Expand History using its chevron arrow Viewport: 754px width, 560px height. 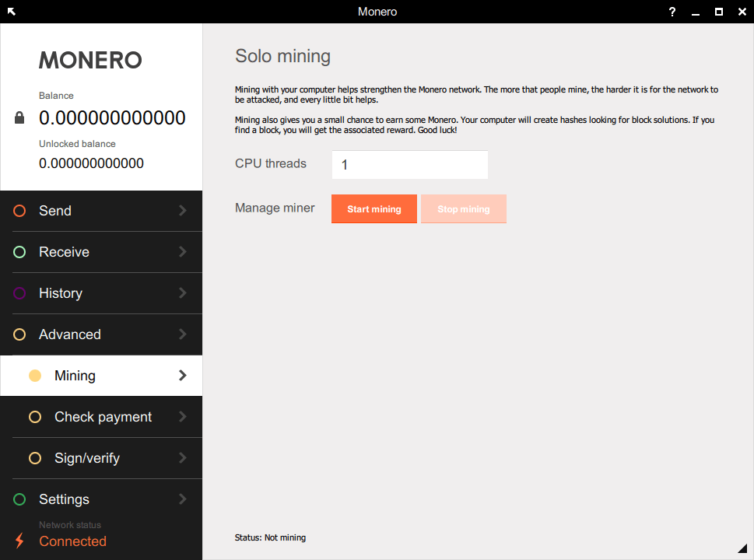coord(183,292)
